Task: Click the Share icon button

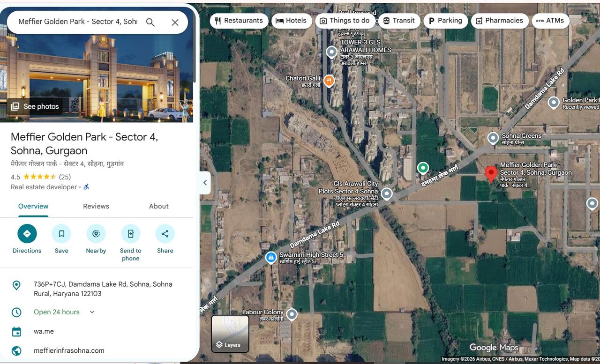Action: coord(165,234)
